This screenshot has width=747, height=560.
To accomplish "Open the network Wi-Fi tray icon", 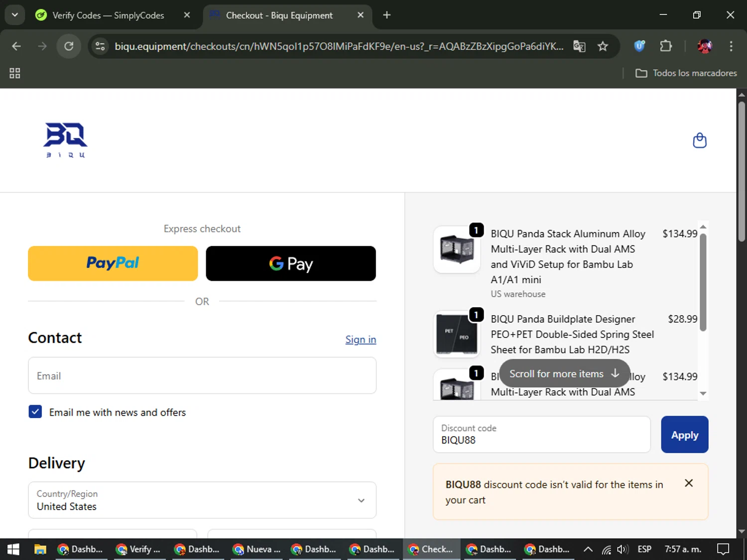I will [606, 549].
